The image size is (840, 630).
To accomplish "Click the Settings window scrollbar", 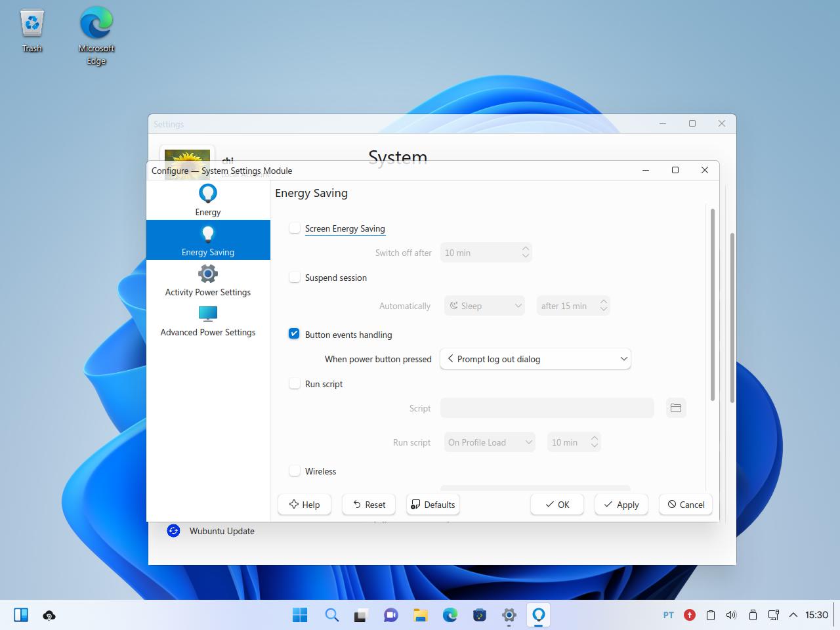I will pos(732,318).
